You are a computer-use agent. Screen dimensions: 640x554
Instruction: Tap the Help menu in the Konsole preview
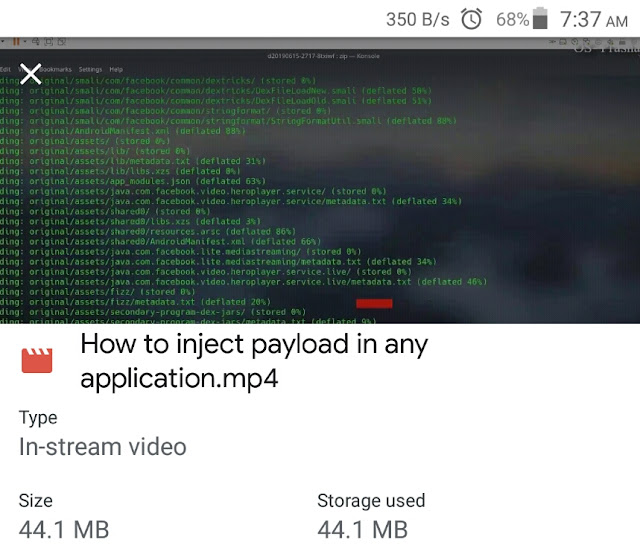pos(116,69)
